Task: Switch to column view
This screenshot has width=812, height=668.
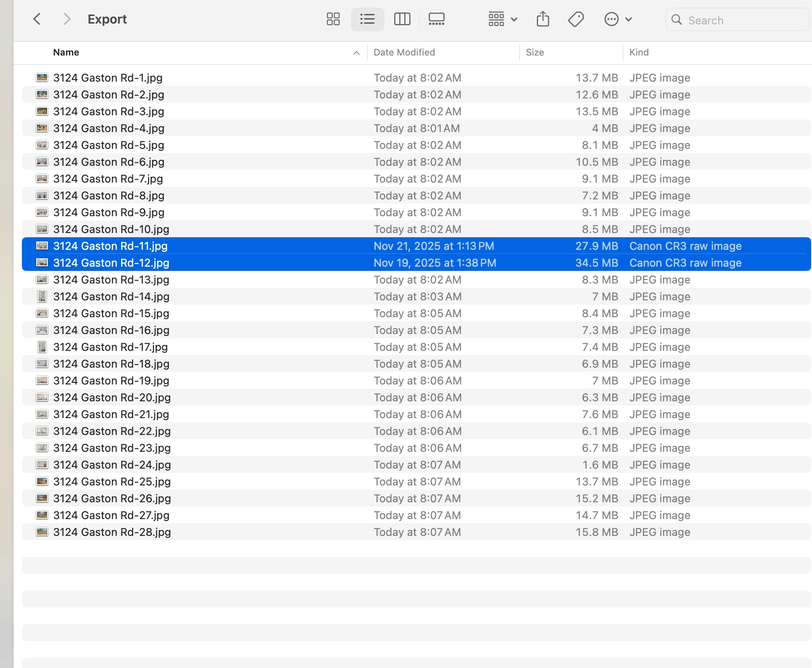Action: tap(402, 19)
